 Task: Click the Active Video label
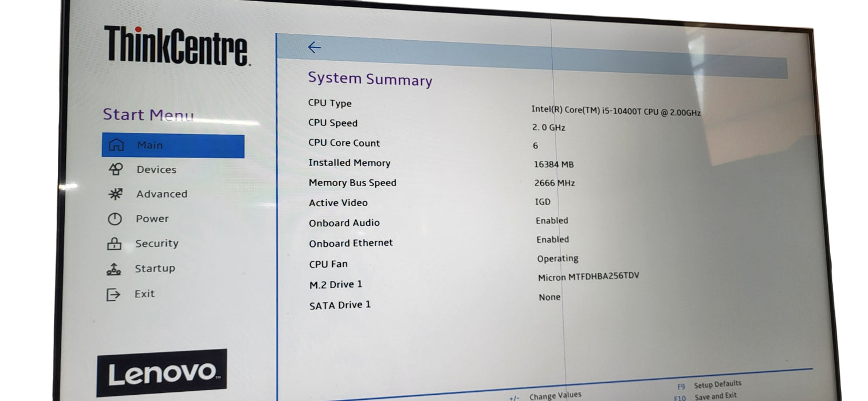[339, 203]
